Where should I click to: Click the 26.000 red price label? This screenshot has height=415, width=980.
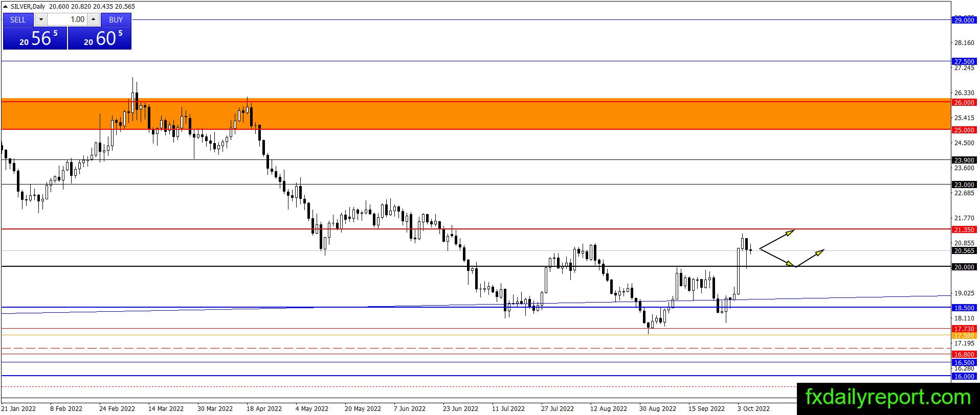click(964, 102)
